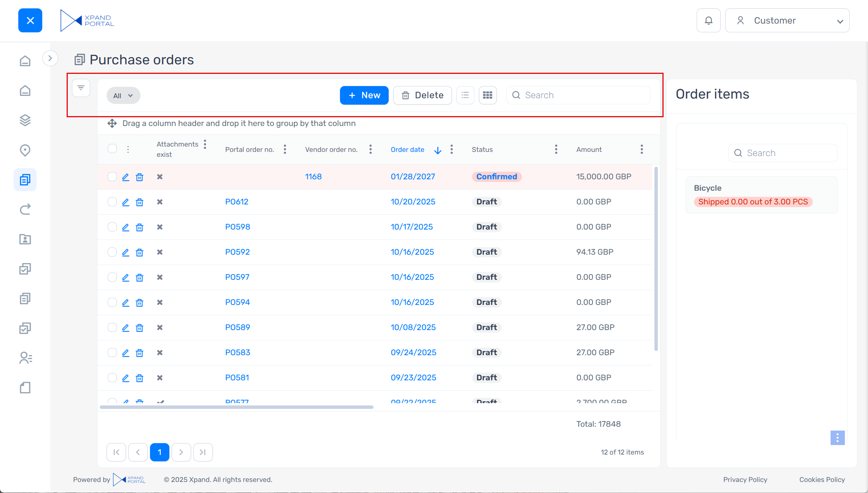868x493 pixels.
Task: Open layers stack sidebar icon
Action: [x=25, y=120]
